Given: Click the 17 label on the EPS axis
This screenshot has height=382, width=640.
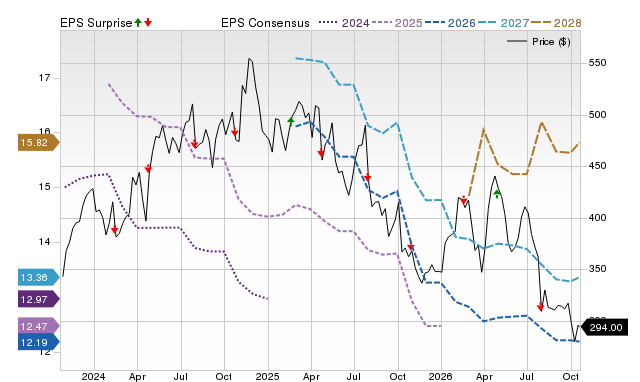Looking at the screenshot, I should [44, 78].
